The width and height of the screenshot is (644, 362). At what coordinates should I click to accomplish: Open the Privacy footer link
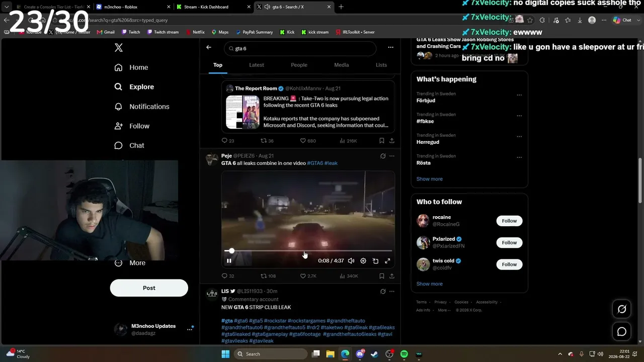tap(441, 302)
